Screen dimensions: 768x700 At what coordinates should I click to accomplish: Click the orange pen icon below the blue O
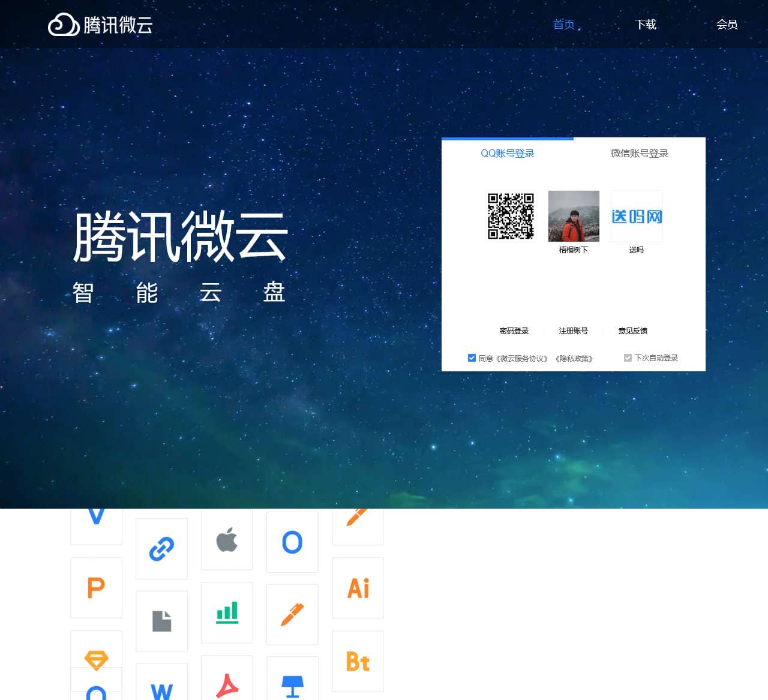pyautogui.click(x=292, y=615)
